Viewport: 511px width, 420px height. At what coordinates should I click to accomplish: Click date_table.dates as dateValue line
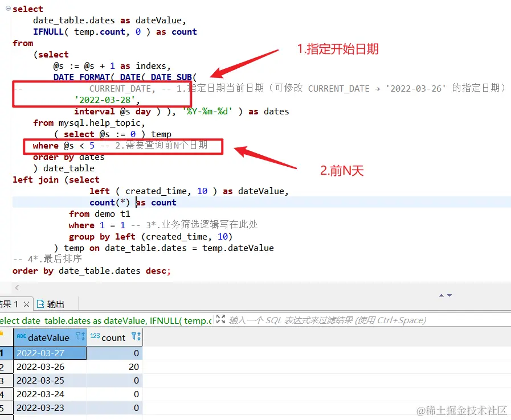coord(109,20)
